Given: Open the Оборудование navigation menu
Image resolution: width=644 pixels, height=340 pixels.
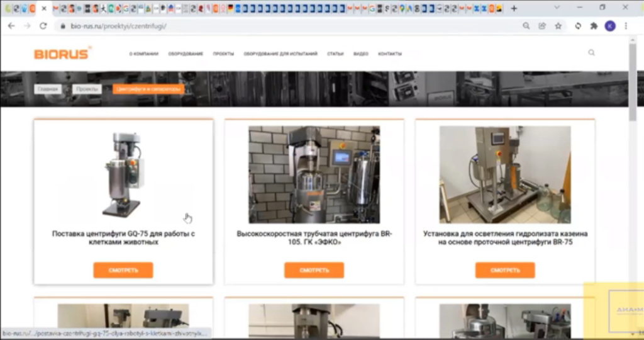Looking at the screenshot, I should click(x=186, y=54).
